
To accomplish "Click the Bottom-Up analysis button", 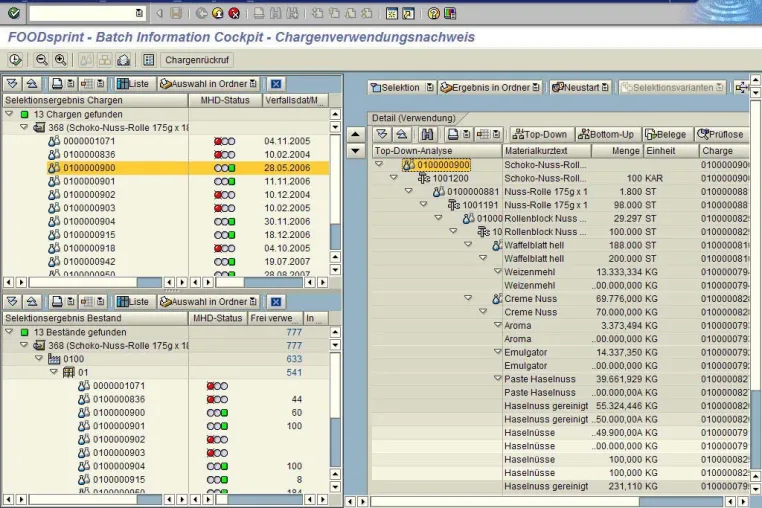I will tap(606, 134).
